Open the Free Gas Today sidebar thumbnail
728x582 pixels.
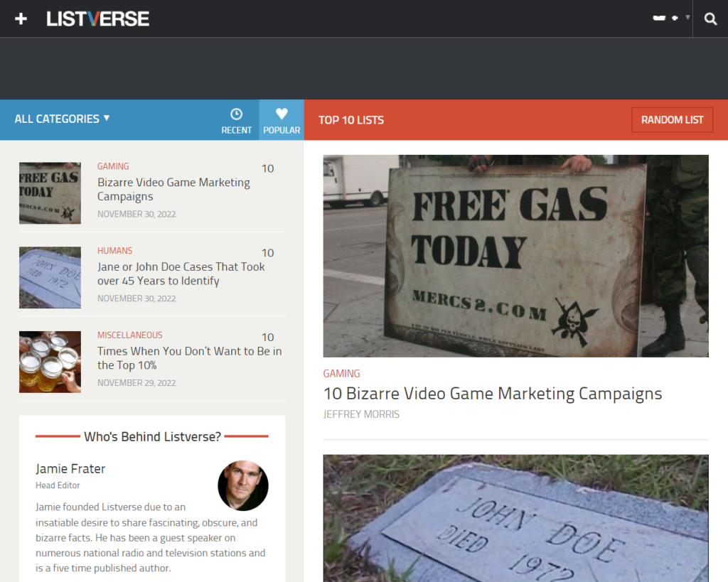[50, 193]
